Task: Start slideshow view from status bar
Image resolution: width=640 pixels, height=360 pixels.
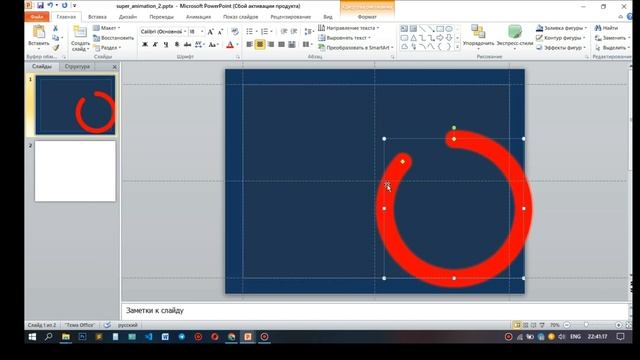Action: (x=542, y=325)
